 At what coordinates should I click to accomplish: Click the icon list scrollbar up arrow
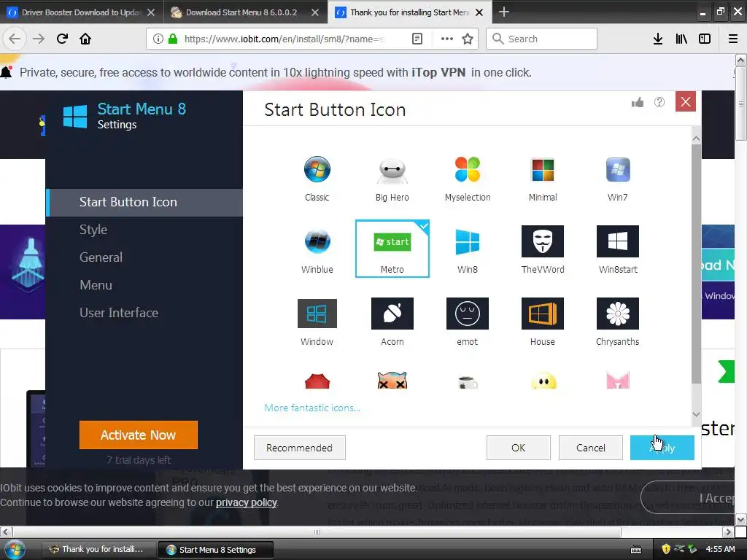pos(696,139)
